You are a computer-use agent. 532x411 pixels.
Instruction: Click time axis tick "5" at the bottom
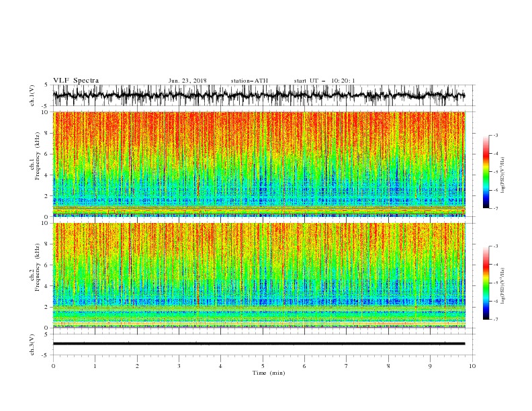263,366
